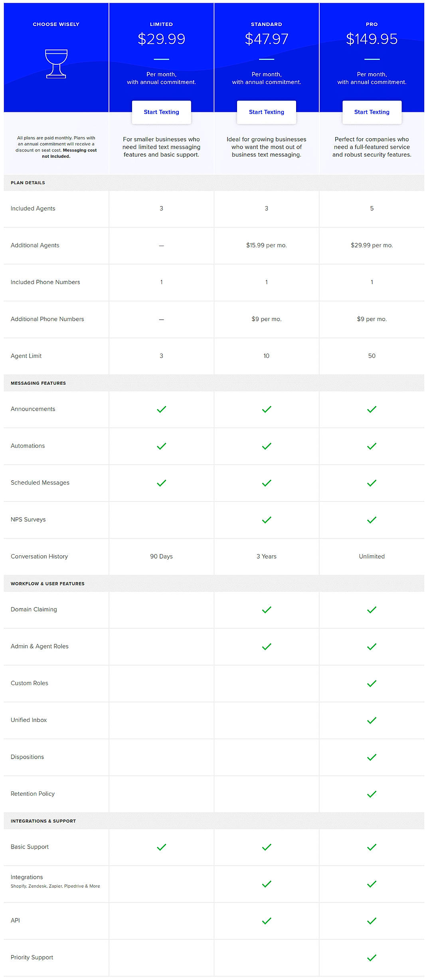Click the API checkmark in Standard column
Image resolution: width=427 pixels, height=980 pixels.
click(266, 920)
